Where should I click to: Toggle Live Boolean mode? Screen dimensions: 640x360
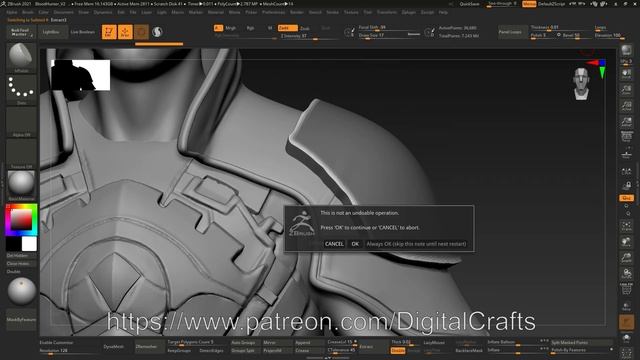[x=83, y=32]
